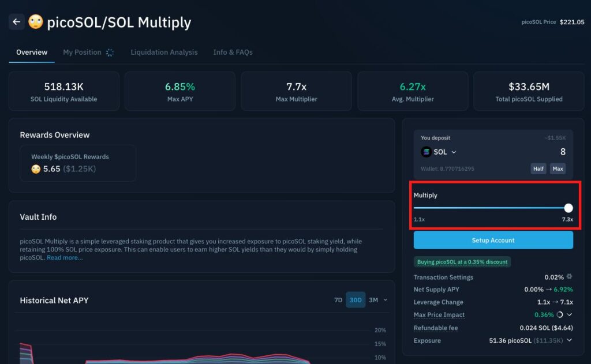The height and width of the screenshot is (364, 591).
Task: Open the Info & FAQs tab
Action: tap(233, 52)
